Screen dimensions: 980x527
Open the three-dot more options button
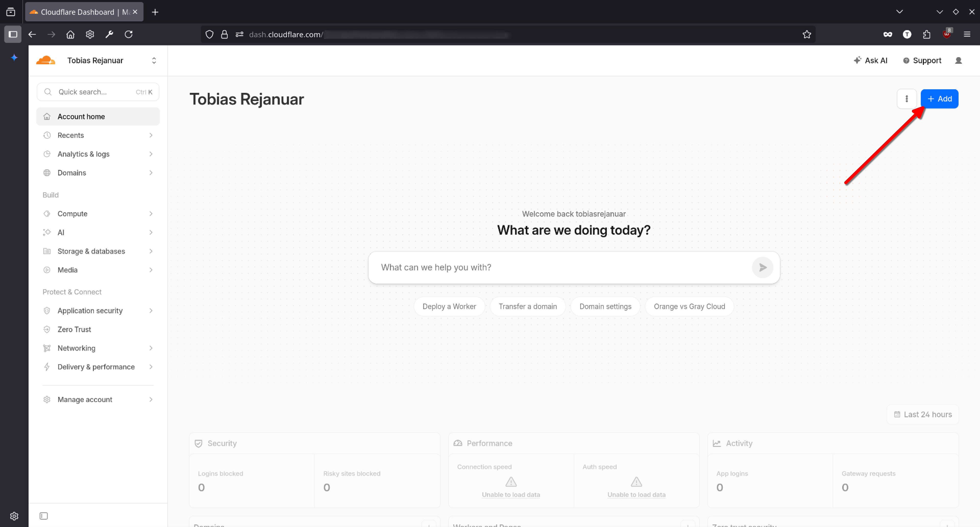(x=906, y=99)
